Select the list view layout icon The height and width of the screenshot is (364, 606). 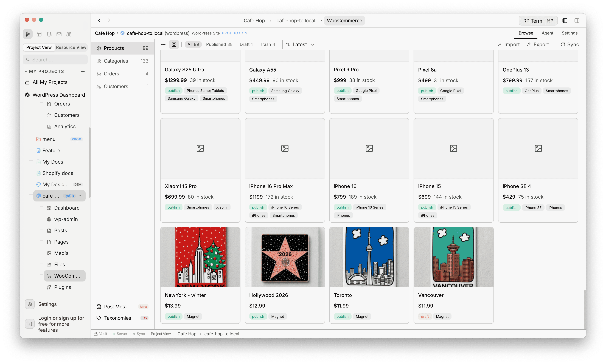click(x=163, y=44)
